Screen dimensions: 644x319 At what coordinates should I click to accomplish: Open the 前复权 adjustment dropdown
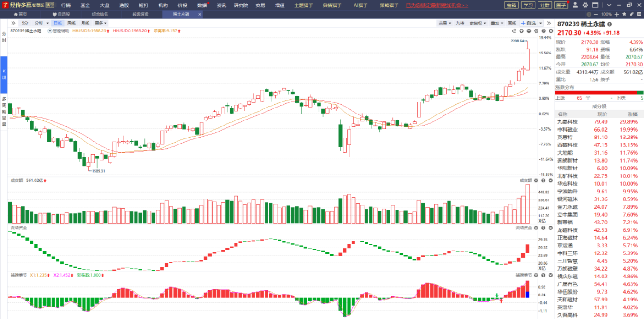pos(478,23)
